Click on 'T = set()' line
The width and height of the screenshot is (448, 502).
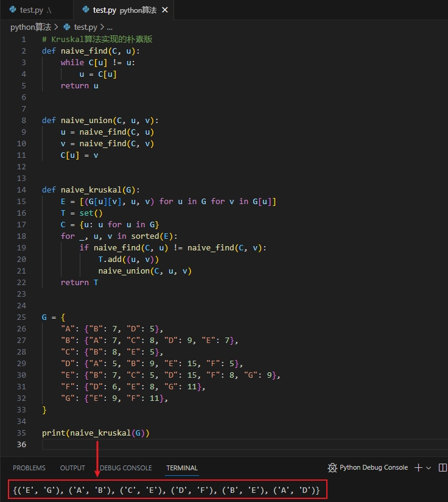tap(82, 213)
